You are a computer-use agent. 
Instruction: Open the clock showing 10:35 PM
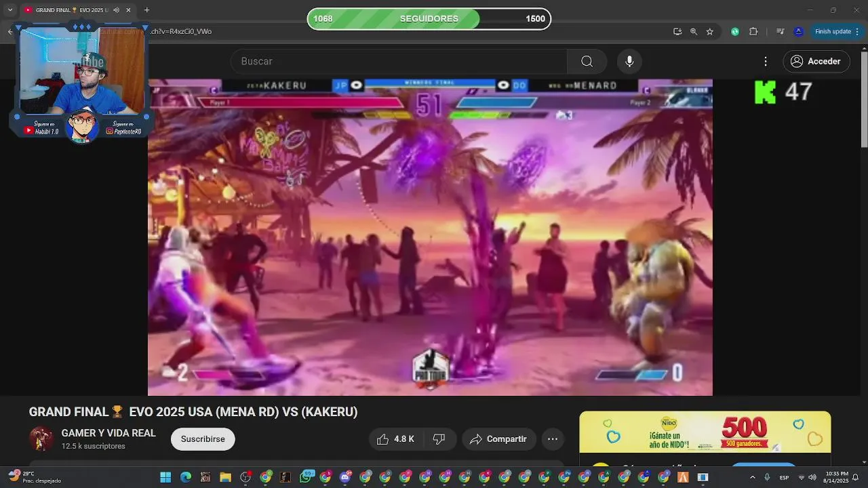[837, 477]
